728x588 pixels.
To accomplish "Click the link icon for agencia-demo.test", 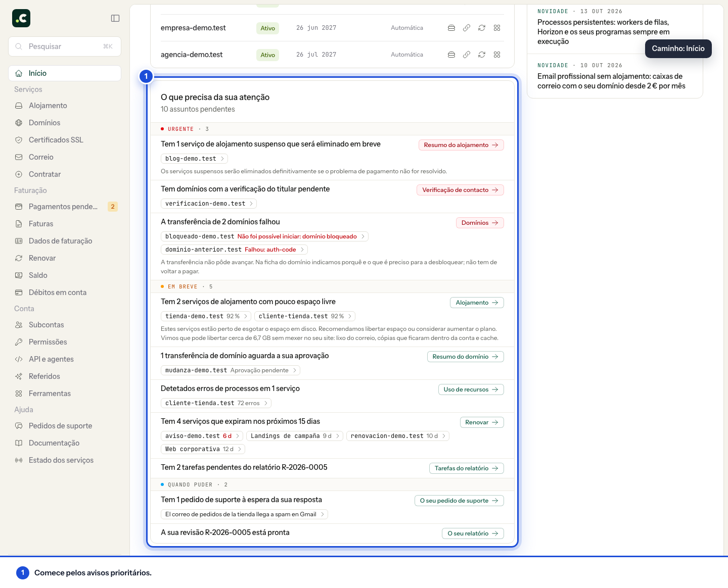I will (467, 55).
